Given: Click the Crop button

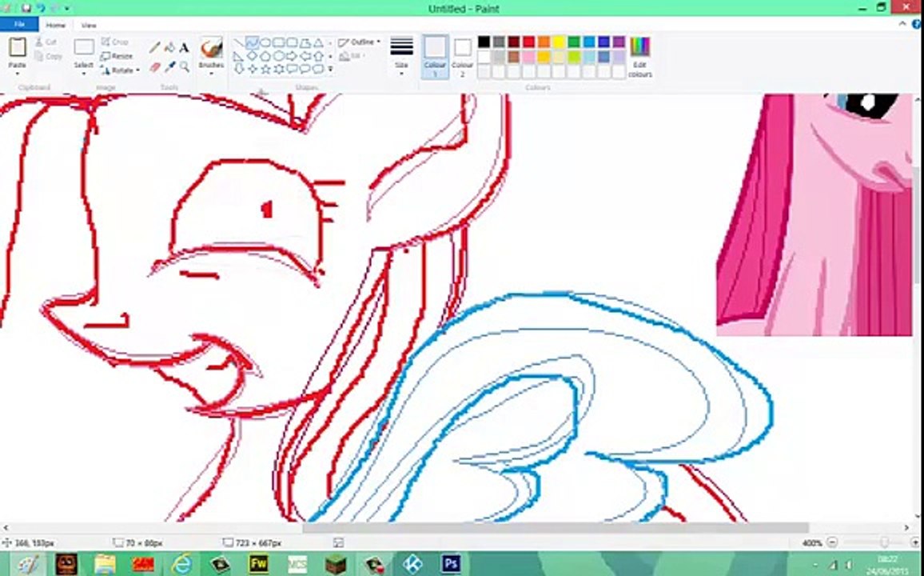Looking at the screenshot, I should tap(115, 42).
